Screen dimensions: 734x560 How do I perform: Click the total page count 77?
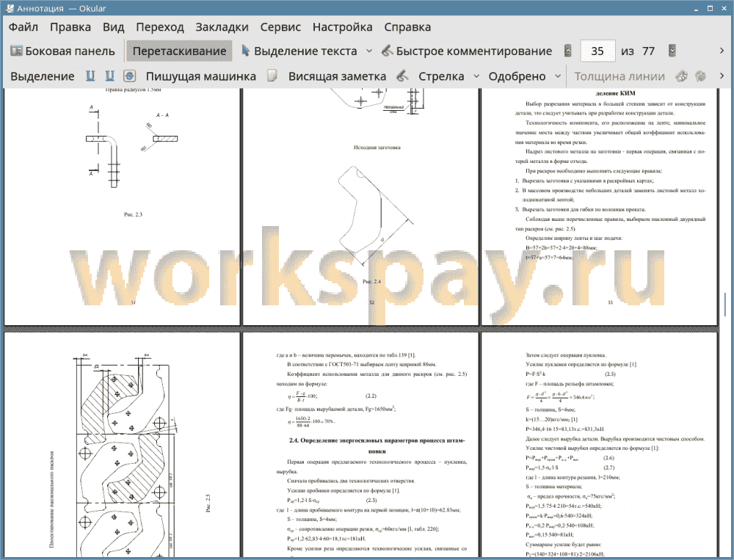(x=648, y=51)
